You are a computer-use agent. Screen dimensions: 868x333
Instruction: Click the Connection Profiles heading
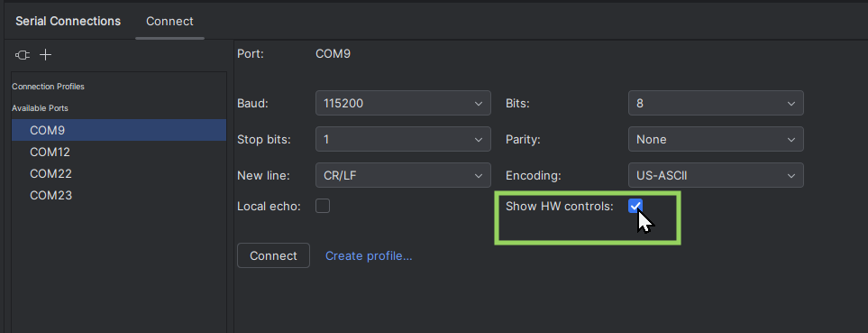point(48,87)
